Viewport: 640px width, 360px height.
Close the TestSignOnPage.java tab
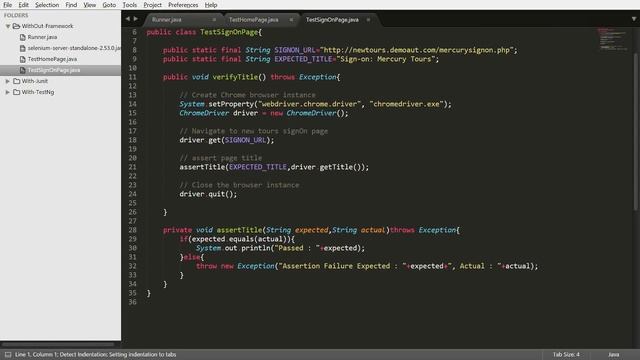[x=368, y=20]
